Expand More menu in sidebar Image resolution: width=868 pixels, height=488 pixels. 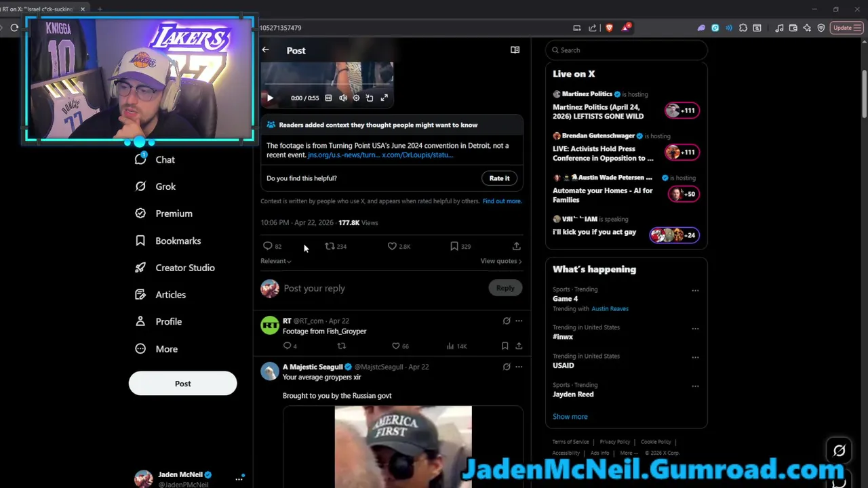point(157,349)
